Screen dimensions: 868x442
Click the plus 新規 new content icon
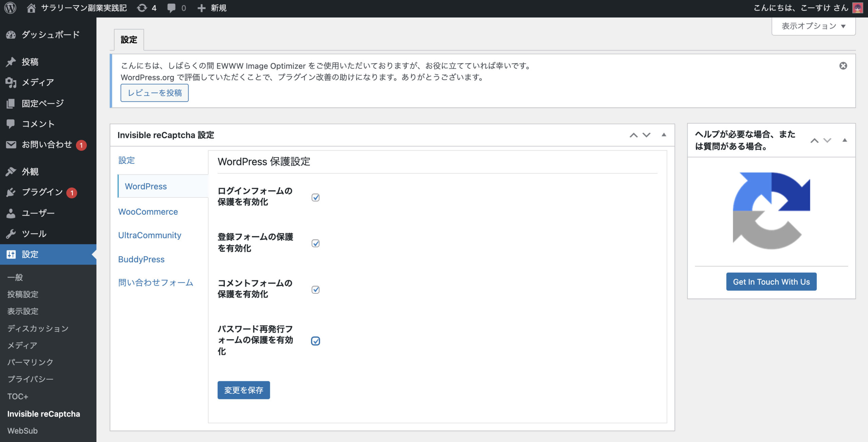tap(201, 8)
